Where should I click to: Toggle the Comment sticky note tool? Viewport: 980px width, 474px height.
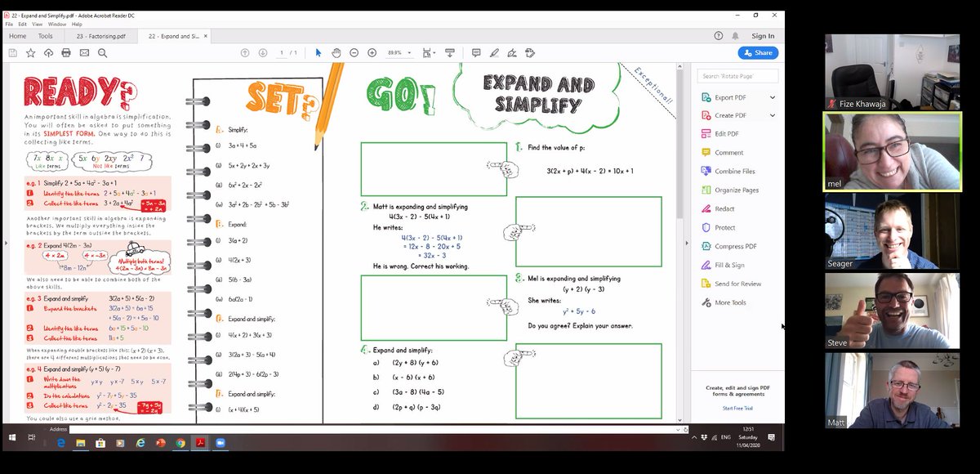coord(477,52)
